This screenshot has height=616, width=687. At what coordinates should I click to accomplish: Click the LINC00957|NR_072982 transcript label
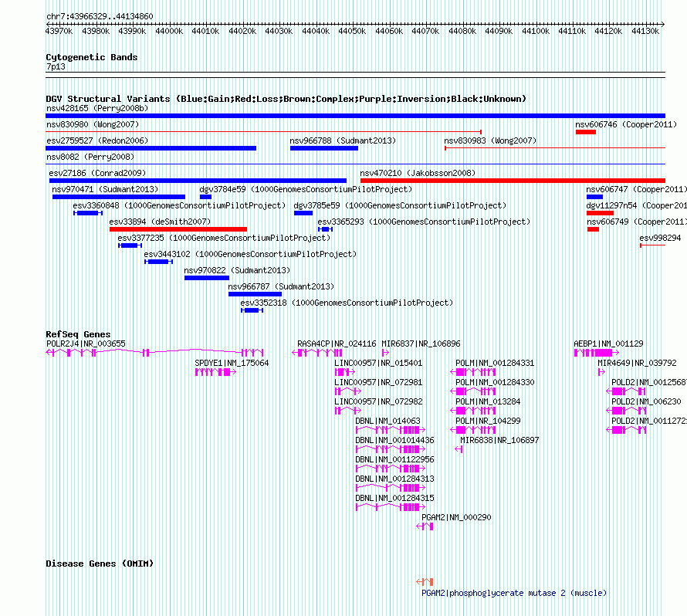[x=378, y=401]
